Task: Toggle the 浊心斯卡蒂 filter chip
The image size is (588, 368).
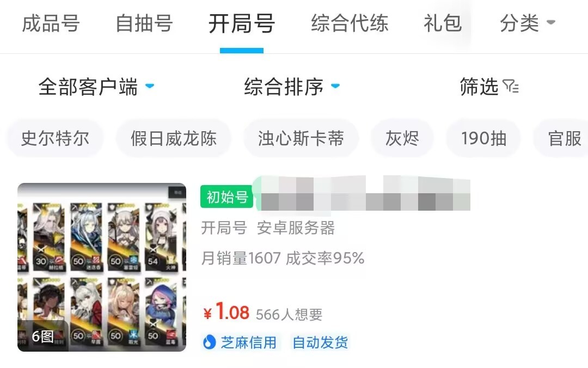Action: click(301, 138)
